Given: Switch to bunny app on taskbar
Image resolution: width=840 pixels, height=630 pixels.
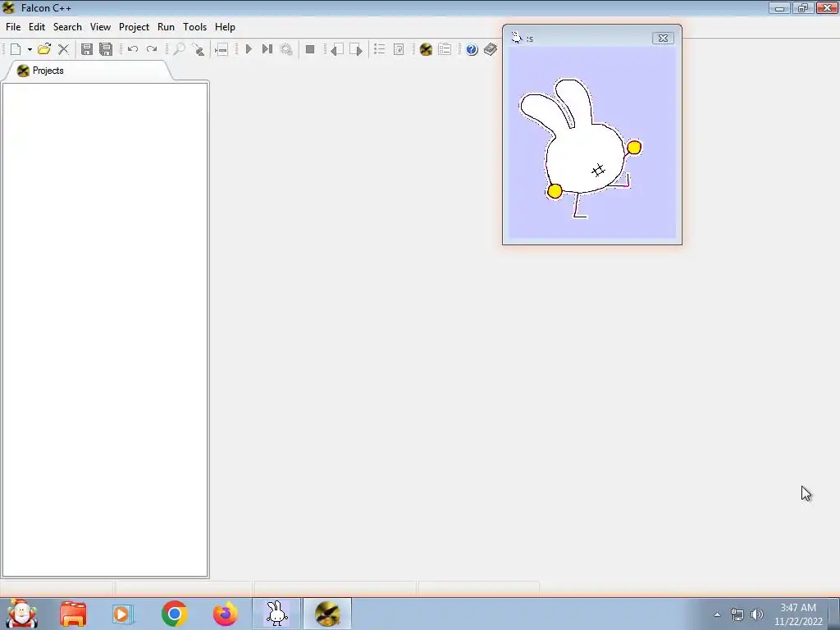Looking at the screenshot, I should (277, 614).
